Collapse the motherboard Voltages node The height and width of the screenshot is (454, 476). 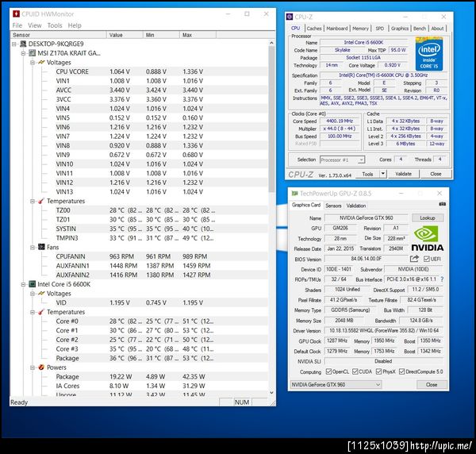tap(33, 63)
